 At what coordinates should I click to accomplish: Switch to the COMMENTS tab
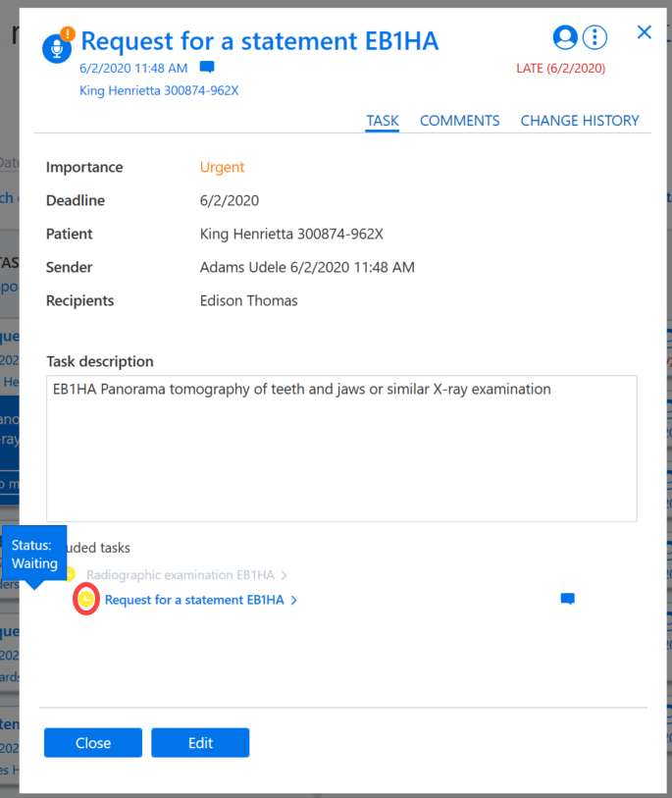(x=459, y=121)
